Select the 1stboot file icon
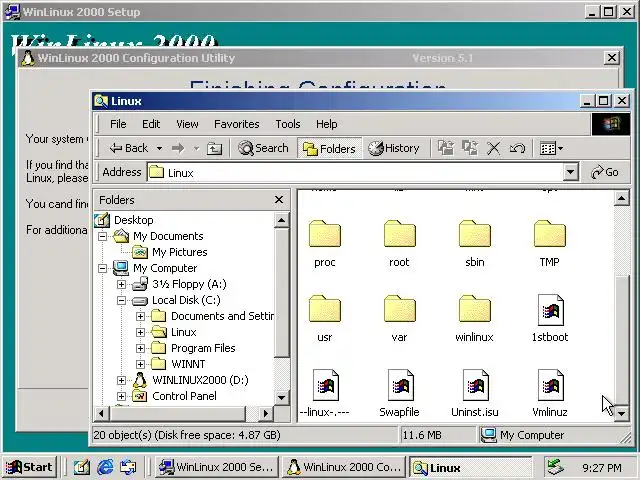This screenshot has height=480, width=640. [x=551, y=310]
